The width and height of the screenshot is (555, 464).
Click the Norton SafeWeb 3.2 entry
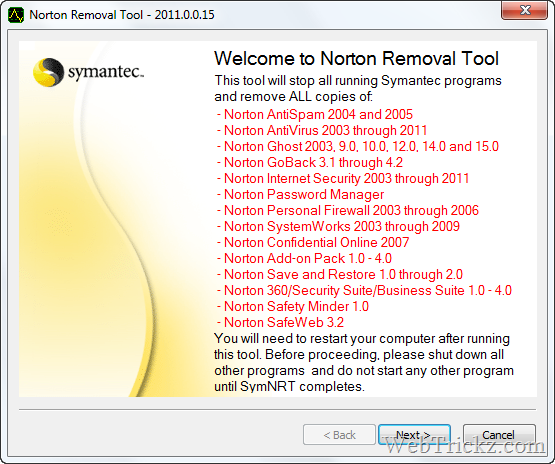pyautogui.click(x=280, y=322)
